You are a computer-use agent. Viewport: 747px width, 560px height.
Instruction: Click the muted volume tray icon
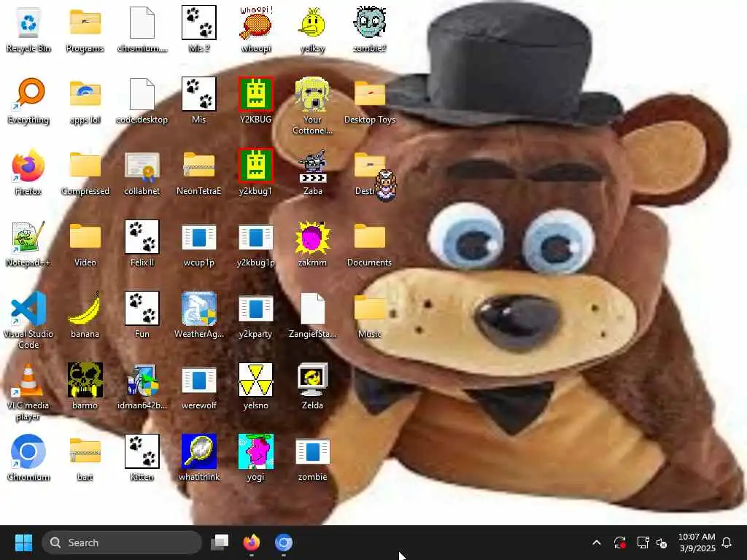click(x=662, y=542)
